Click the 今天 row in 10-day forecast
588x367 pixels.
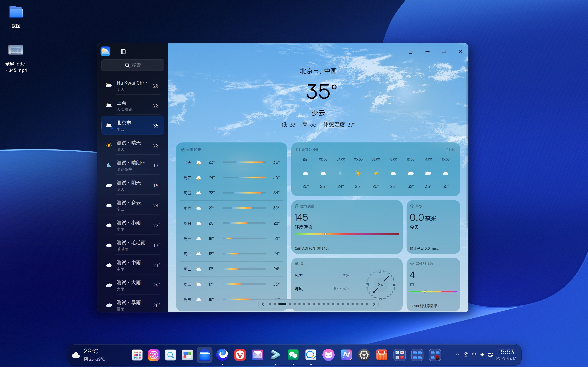tap(231, 162)
